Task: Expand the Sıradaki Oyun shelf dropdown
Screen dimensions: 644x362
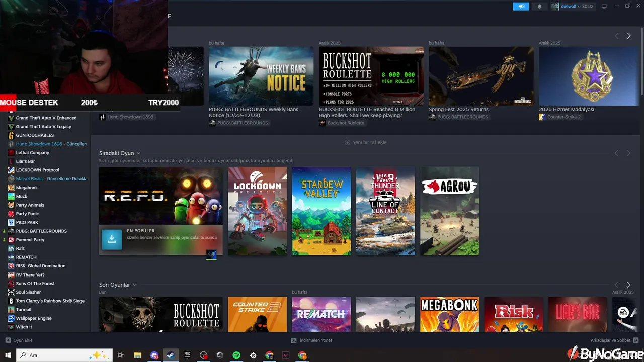Action: (x=138, y=153)
